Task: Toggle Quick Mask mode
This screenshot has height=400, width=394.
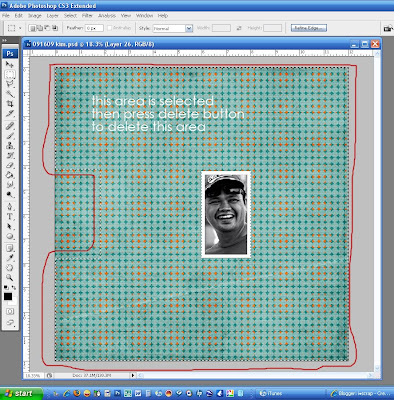Action: (x=10, y=312)
